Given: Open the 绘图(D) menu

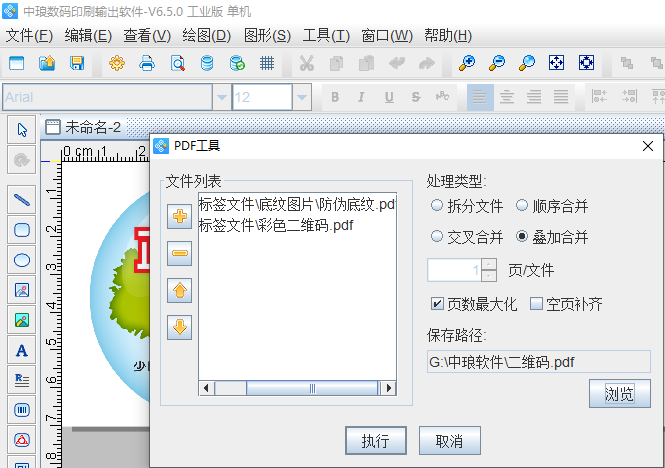Looking at the screenshot, I should pos(206,36).
